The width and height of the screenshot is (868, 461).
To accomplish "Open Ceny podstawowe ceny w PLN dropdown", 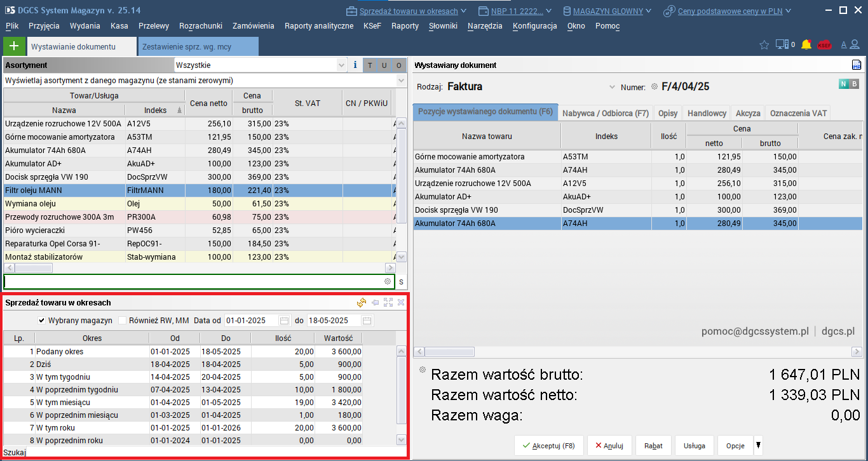I will [788, 11].
